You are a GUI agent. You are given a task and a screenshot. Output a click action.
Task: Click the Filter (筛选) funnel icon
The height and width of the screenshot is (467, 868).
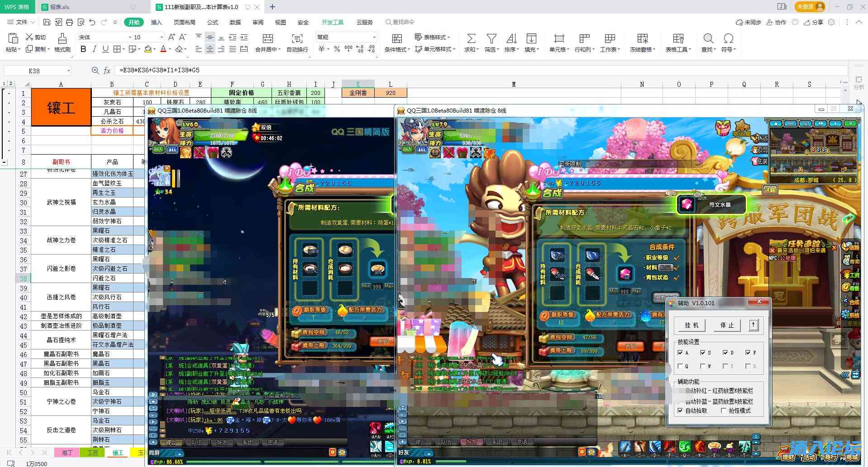click(491, 38)
